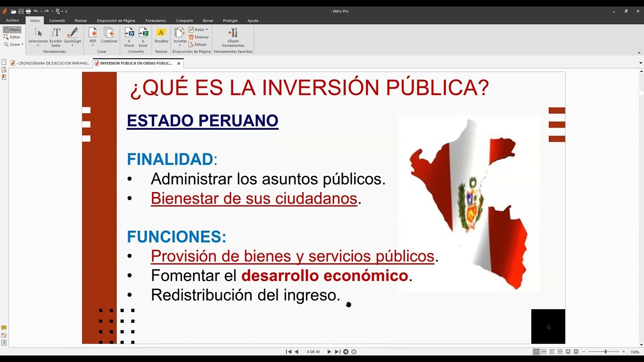Select the Resaltar highlight tool
The image size is (644, 362).
[x=162, y=35]
